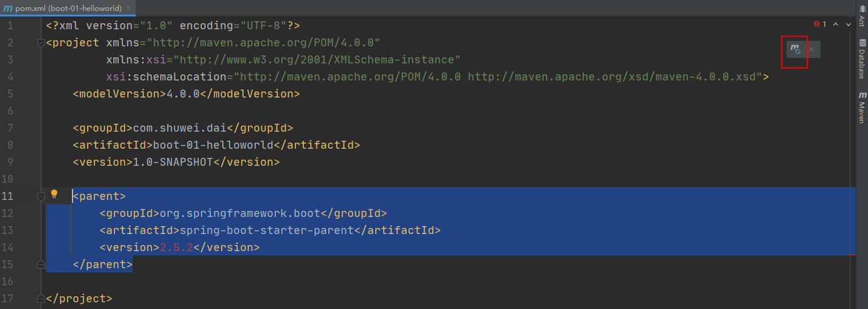The height and width of the screenshot is (309, 868).
Task: Collapse the parent tag fold on line 11
Action: pyautogui.click(x=41, y=196)
